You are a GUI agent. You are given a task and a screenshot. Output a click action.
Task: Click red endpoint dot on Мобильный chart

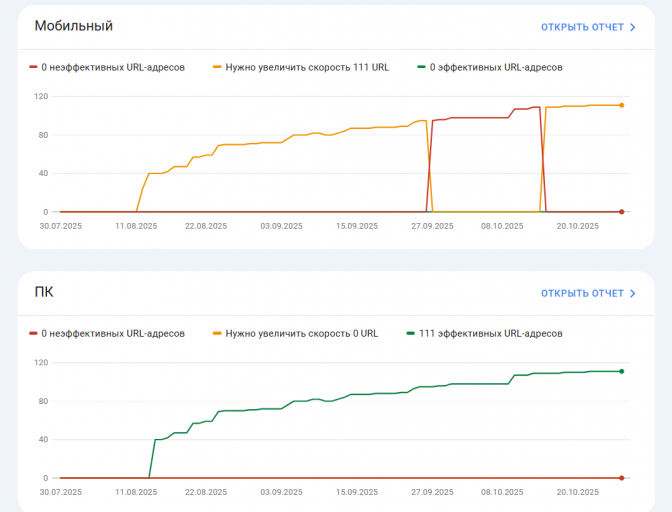point(621,212)
